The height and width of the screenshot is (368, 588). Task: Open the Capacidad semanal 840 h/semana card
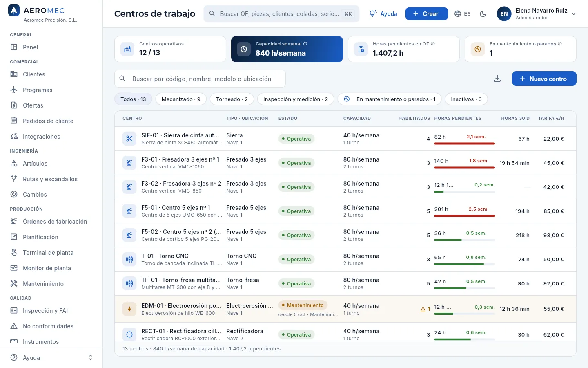point(287,49)
